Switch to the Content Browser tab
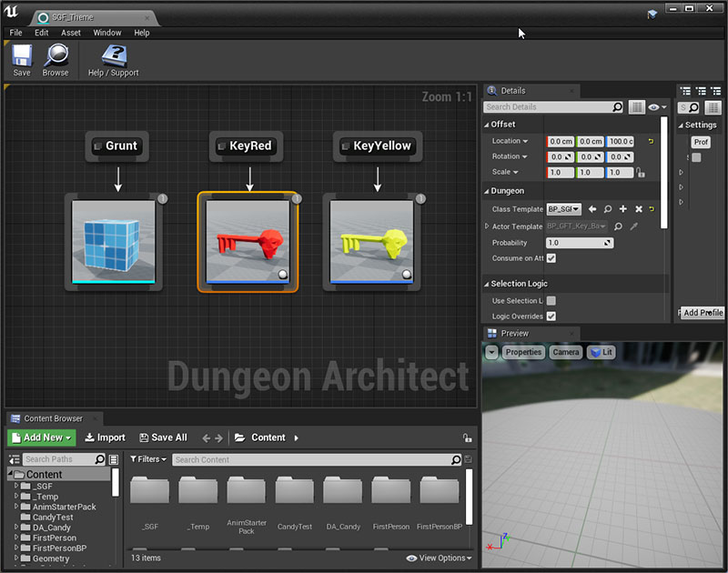 point(54,418)
